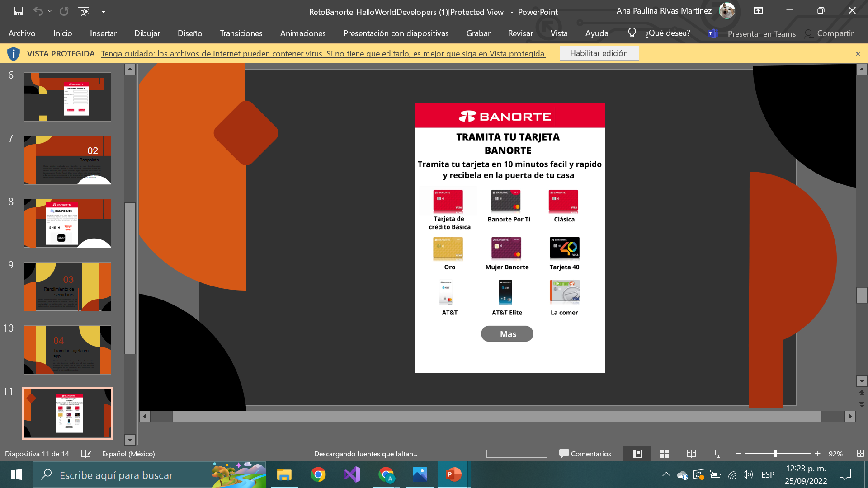
Task: Start presentation from beginning icon
Action: click(x=84, y=11)
